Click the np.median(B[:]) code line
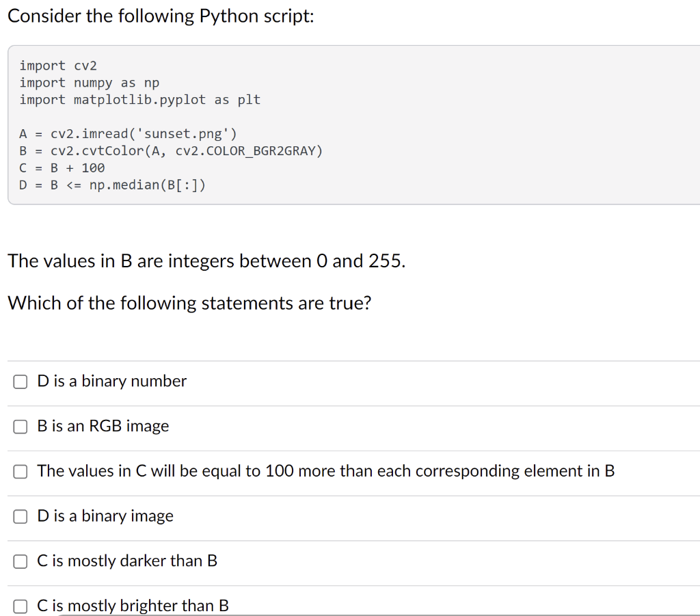 [x=113, y=185]
